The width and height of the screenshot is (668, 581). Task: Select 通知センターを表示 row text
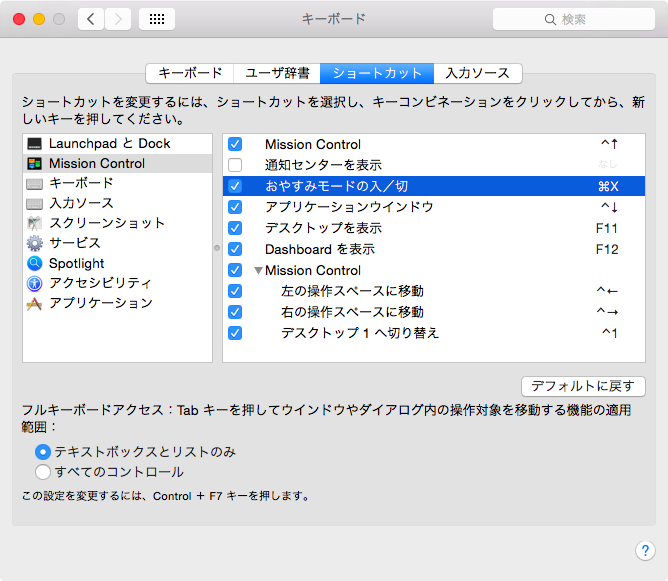pos(323,165)
